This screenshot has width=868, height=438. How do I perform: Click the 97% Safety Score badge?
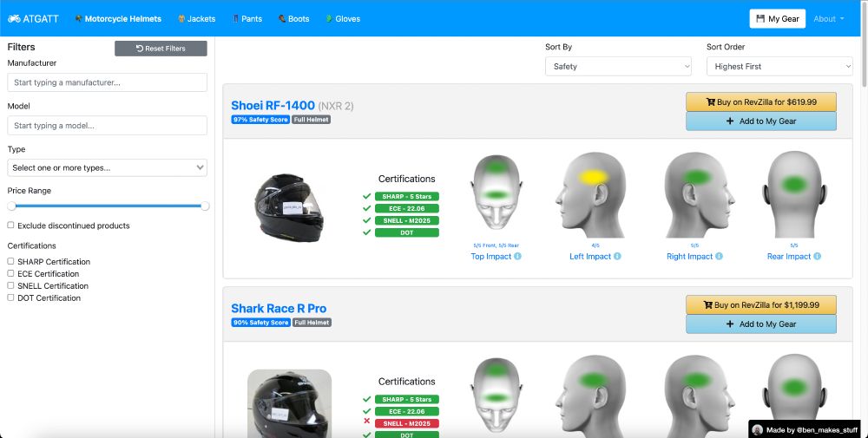pos(260,120)
